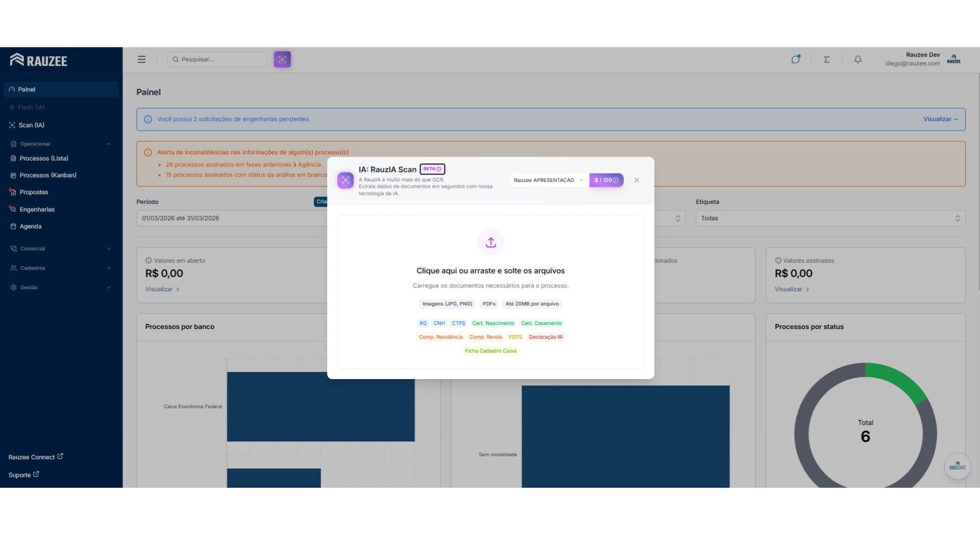Screen dimensions: 980x551
Task: Click Visualizar link in pending engineering banner
Action: point(940,119)
